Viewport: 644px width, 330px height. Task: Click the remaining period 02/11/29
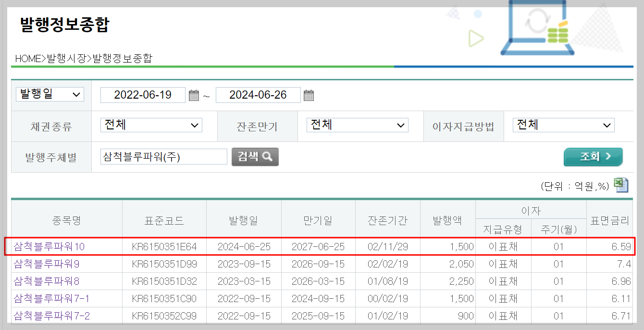point(388,247)
